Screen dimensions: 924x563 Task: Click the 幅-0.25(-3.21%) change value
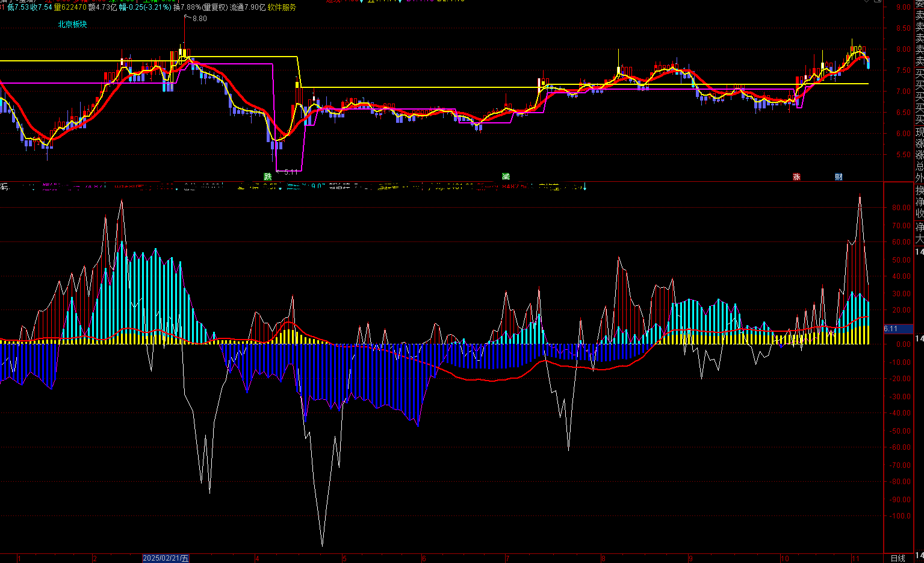pyautogui.click(x=144, y=7)
